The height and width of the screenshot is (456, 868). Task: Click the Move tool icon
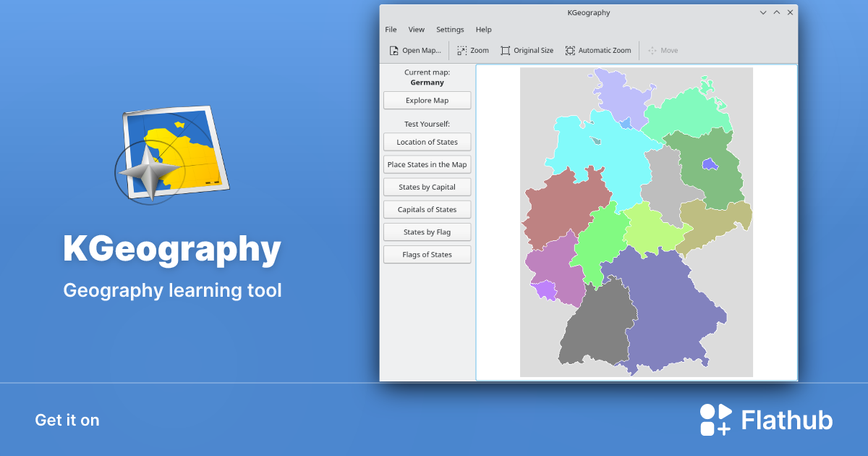[x=653, y=50]
